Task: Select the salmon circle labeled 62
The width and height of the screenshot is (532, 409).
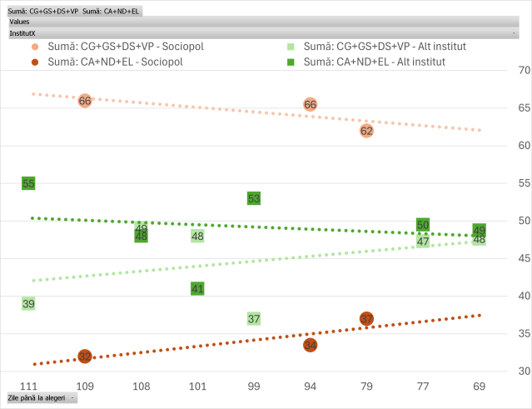Action: tap(366, 131)
